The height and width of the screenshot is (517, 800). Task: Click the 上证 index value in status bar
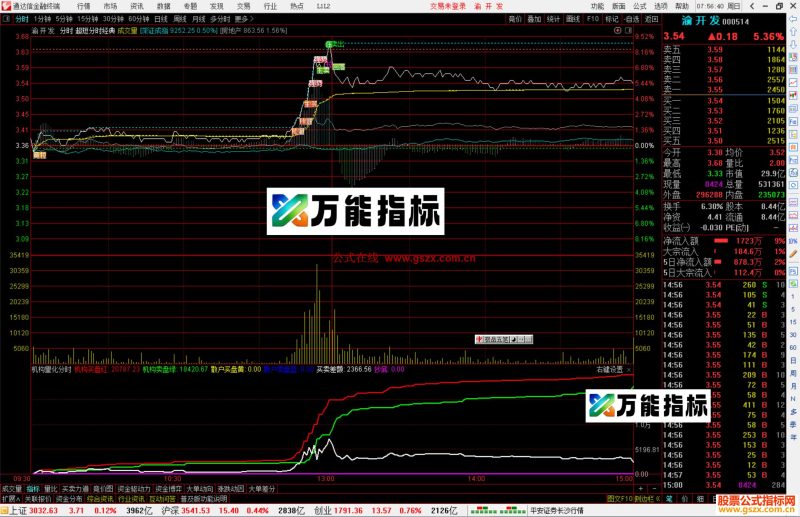(43, 510)
